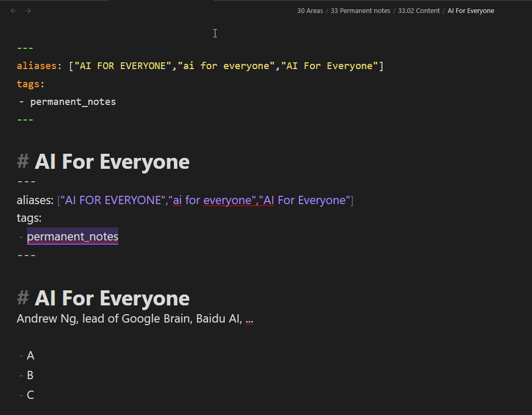Click the navigate back arrow
The height and width of the screenshot is (415, 532).
point(13,11)
